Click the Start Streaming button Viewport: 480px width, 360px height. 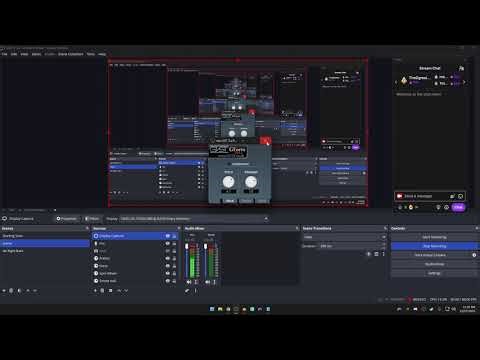coord(434,237)
